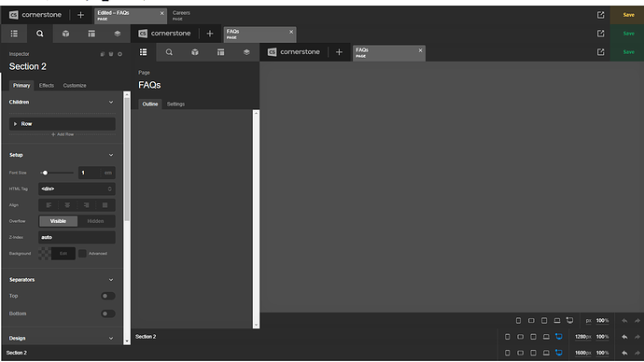Switch to the Careers page tab

pyautogui.click(x=181, y=16)
